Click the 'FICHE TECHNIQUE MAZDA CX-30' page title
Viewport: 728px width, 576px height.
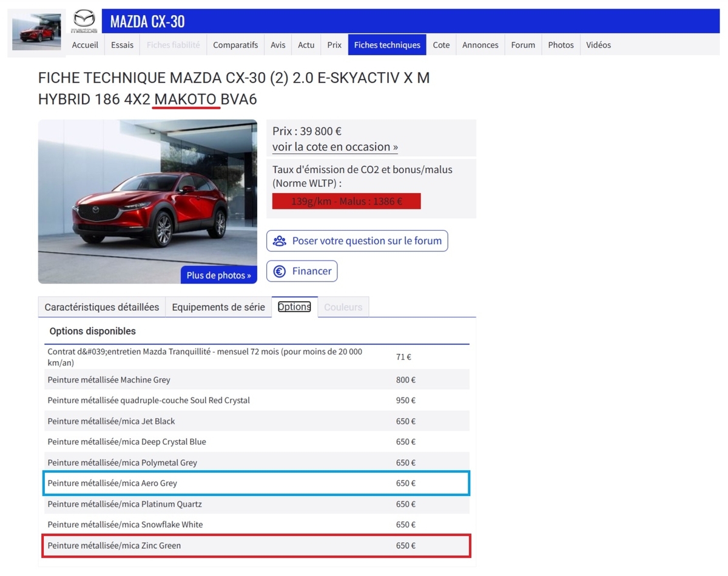click(x=234, y=88)
